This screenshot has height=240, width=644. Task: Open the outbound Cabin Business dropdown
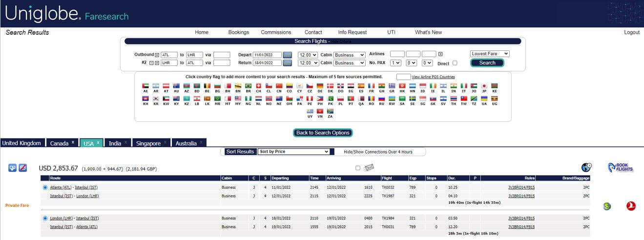(349, 55)
